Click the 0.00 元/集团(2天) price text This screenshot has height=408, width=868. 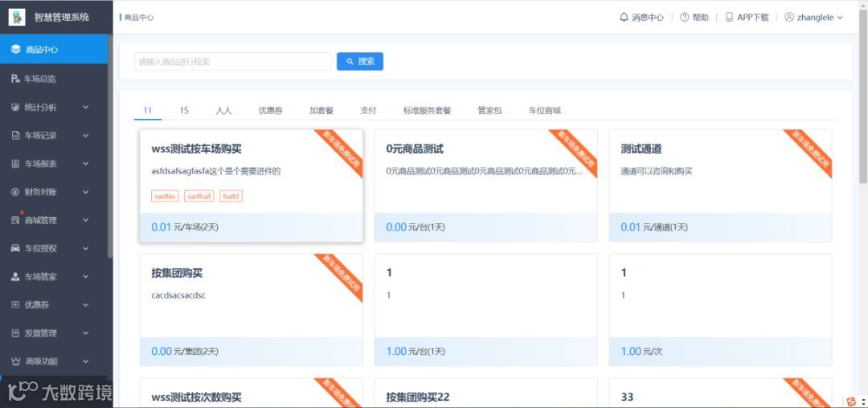(x=185, y=351)
